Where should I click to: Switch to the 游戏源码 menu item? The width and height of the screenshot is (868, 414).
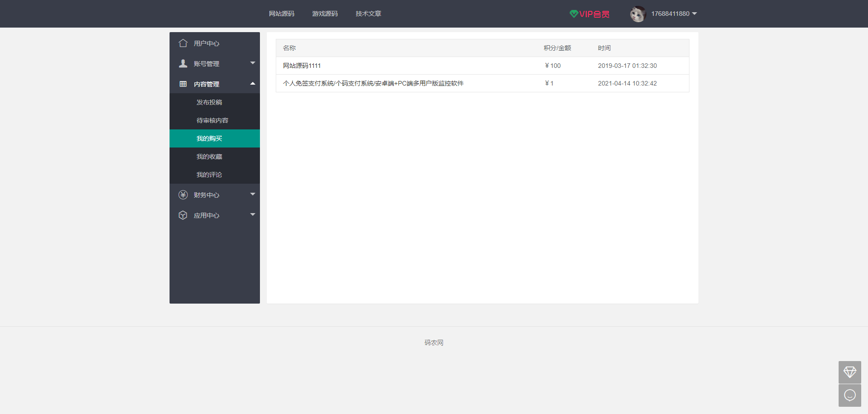tap(325, 14)
